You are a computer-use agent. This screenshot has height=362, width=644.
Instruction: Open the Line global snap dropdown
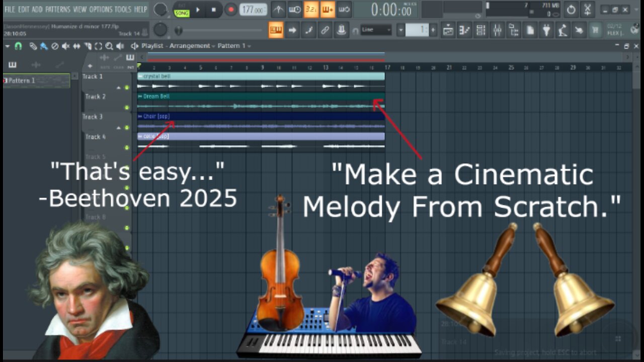376,30
